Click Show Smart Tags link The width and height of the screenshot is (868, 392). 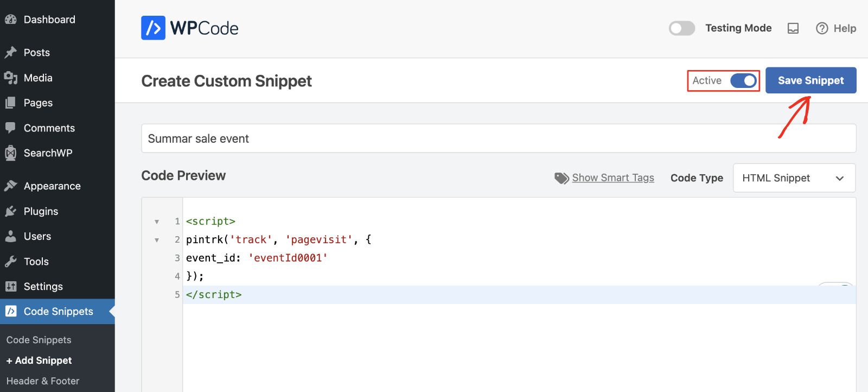613,178
